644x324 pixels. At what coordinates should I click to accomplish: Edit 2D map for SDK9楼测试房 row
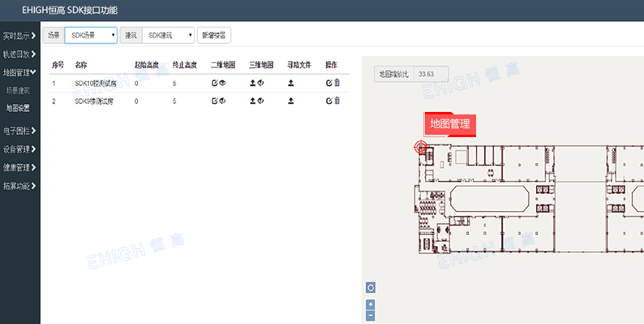[214, 101]
